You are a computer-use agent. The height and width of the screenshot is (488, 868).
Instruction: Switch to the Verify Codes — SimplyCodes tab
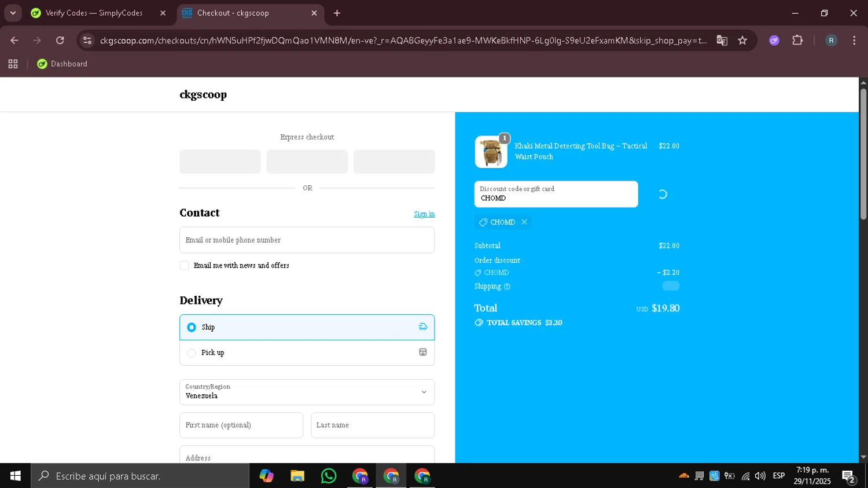94,13
